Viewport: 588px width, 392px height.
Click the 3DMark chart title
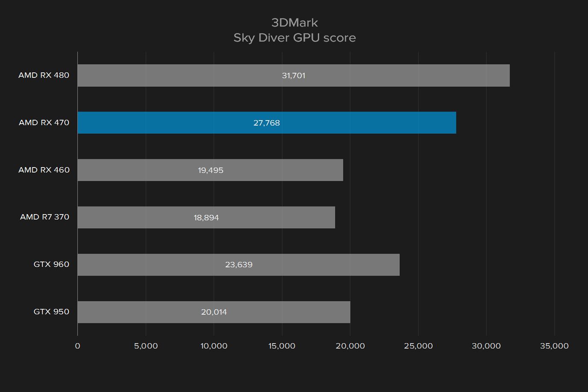(295, 22)
